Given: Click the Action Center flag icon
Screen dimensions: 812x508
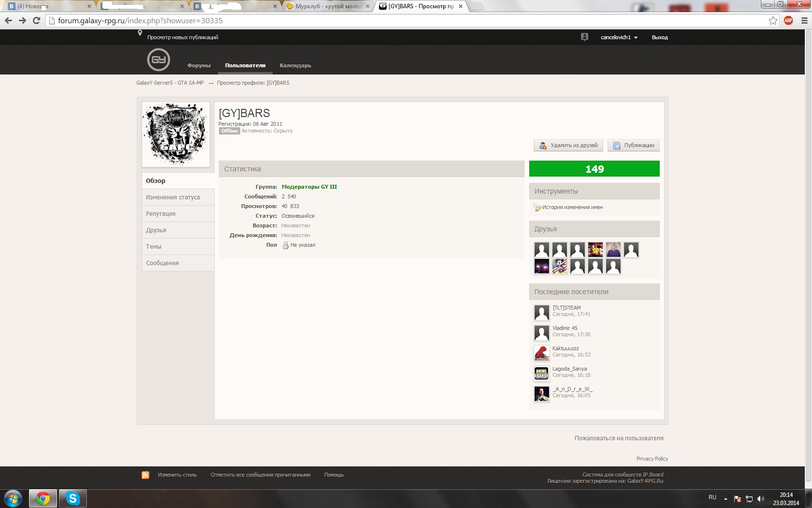Looking at the screenshot, I should [738, 499].
